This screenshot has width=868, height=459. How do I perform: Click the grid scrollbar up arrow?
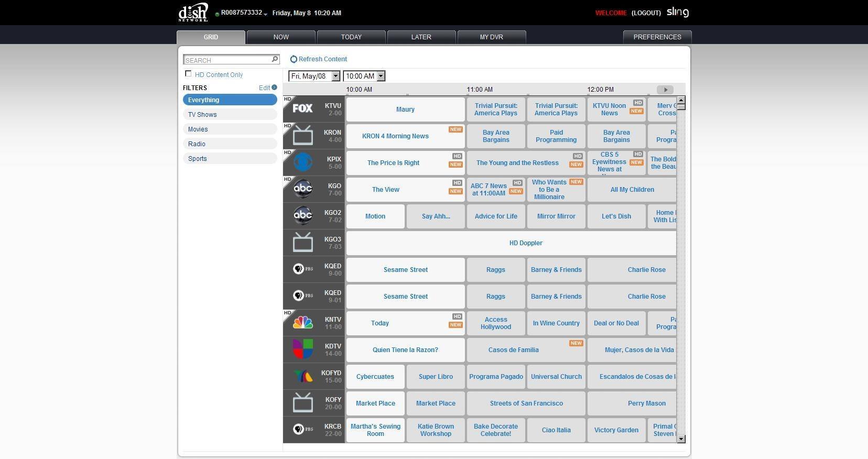[x=681, y=100]
